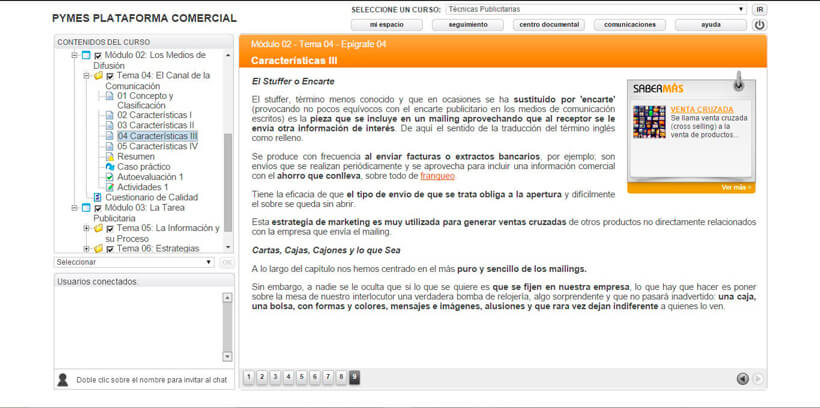This screenshot has width=820, height=408.
Task: Select 04 Características III tree item
Action: pyautogui.click(x=157, y=136)
